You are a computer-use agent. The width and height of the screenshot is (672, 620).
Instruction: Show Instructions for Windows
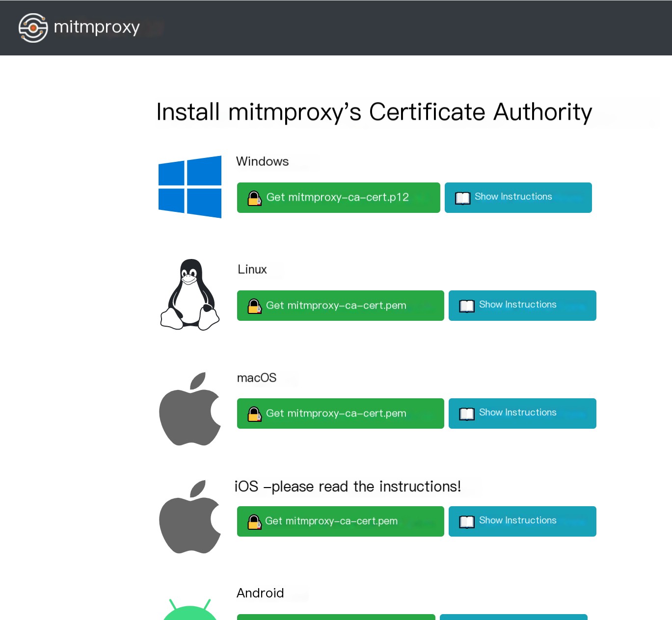[518, 198]
